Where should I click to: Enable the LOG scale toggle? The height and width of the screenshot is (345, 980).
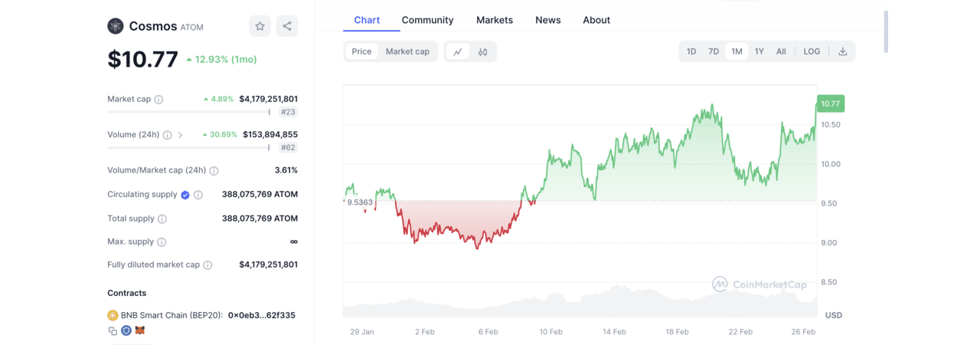click(812, 51)
